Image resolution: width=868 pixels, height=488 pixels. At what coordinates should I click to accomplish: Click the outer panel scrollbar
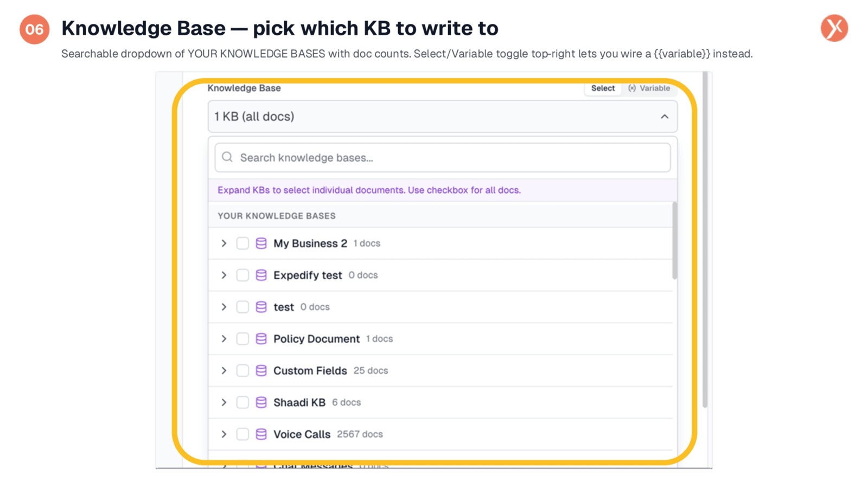[705, 240]
